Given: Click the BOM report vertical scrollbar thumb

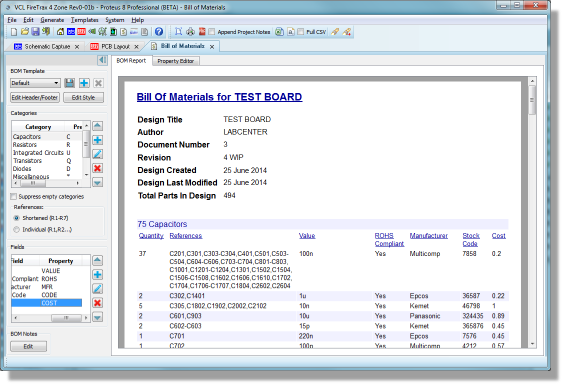Looking at the screenshot, I should click(532, 101).
